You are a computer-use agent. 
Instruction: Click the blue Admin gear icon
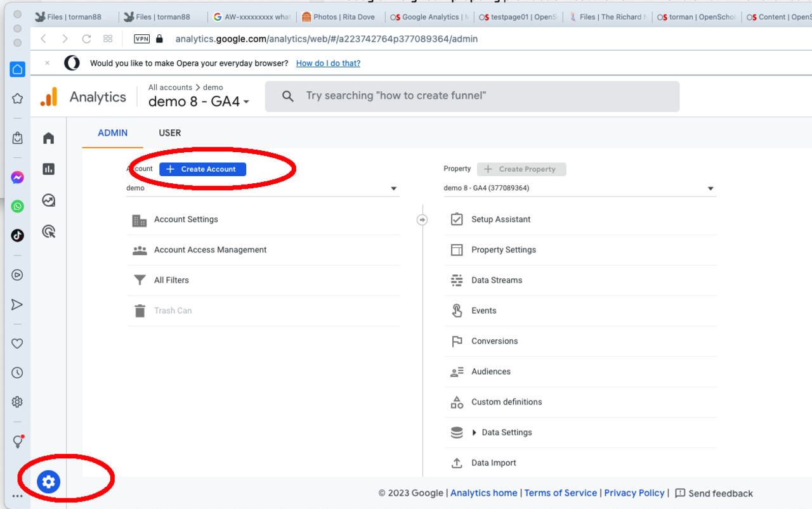pos(48,482)
